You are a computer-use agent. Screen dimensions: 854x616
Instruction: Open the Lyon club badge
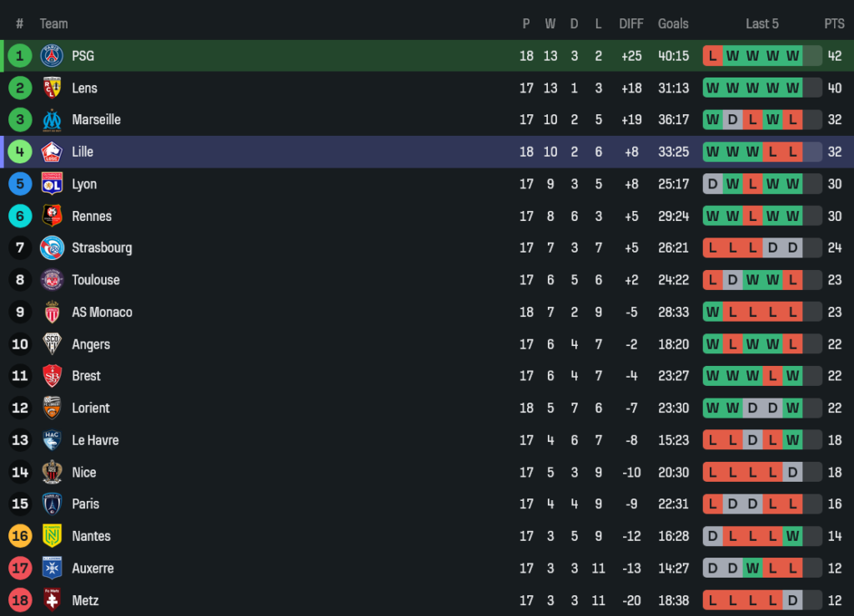coord(52,183)
